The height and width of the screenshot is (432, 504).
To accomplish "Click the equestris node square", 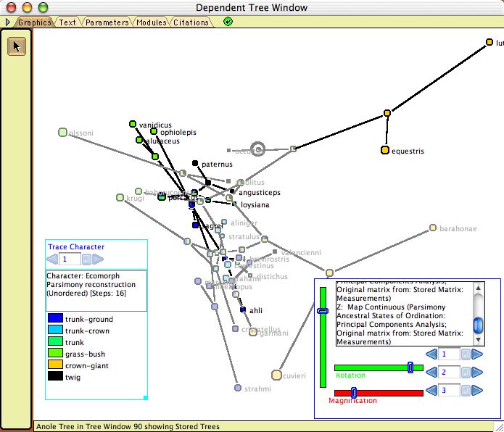I will [385, 150].
